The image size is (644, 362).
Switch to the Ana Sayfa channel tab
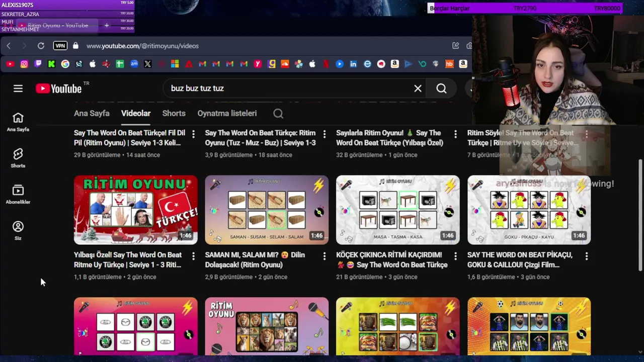92,114
